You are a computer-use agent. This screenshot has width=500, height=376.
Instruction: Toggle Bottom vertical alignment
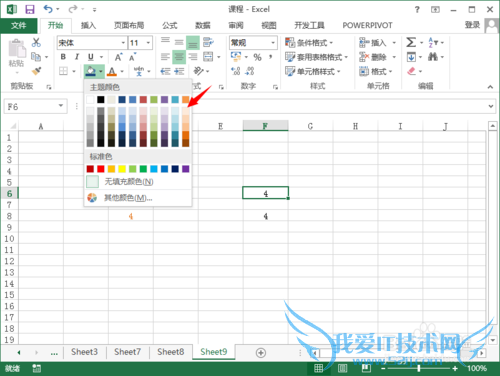pos(193,43)
